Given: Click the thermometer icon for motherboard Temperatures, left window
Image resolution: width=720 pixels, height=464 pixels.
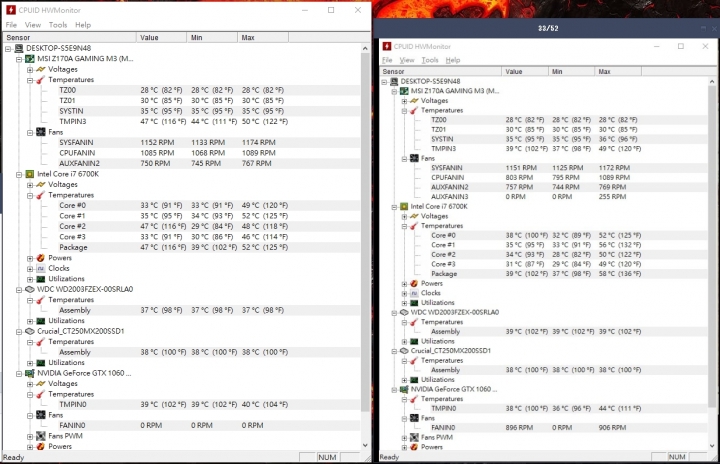Looking at the screenshot, I should pos(40,80).
